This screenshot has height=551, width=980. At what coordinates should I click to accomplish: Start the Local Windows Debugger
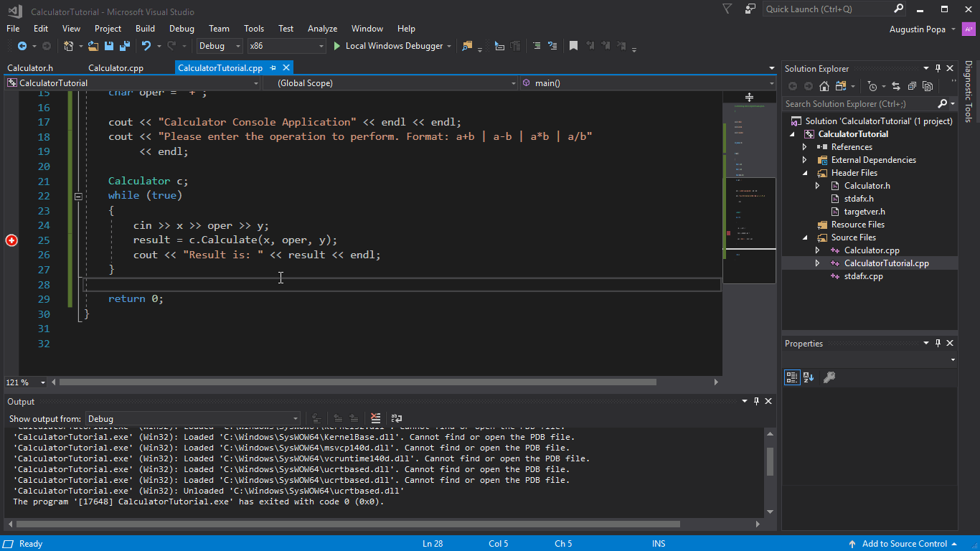point(391,45)
